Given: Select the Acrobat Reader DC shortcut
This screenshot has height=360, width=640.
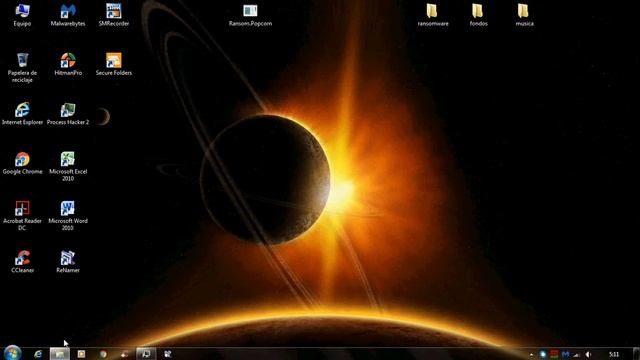Looking at the screenshot, I should coord(22,216).
